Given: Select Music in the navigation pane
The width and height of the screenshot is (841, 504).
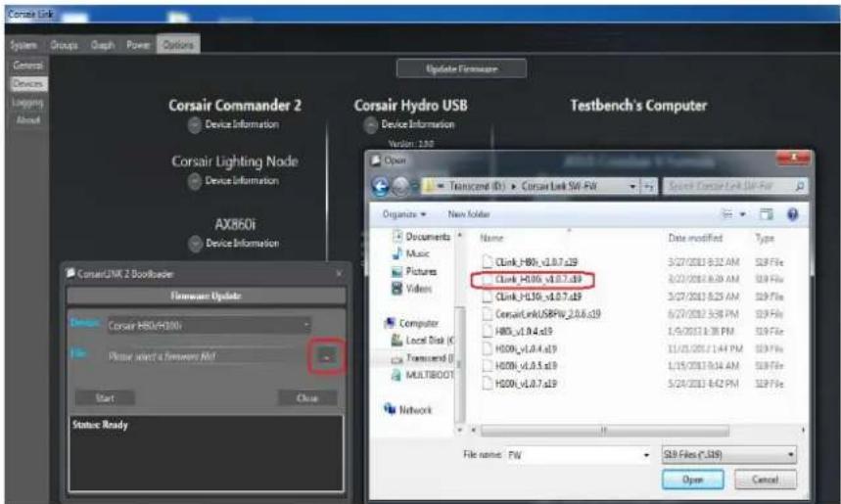Looking at the screenshot, I should pos(411,253).
